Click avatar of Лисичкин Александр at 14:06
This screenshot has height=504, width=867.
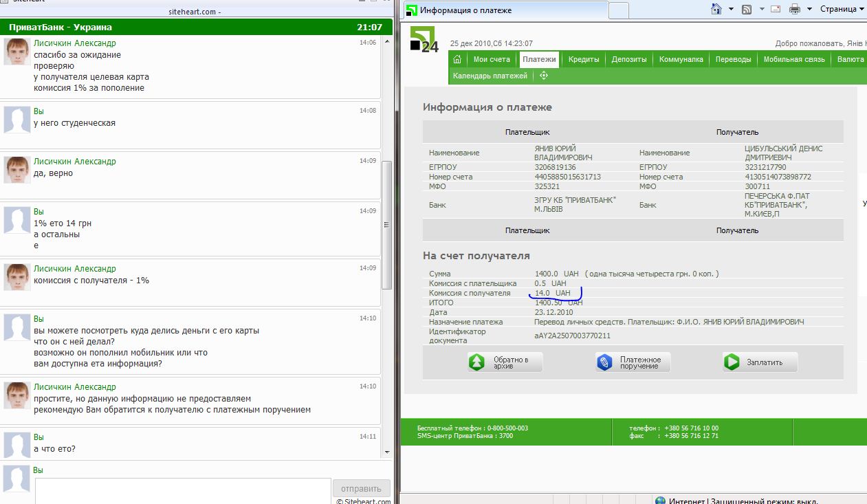(17, 52)
